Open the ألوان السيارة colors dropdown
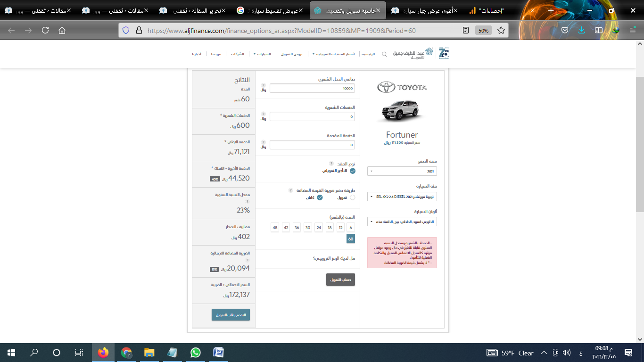The height and width of the screenshot is (362, 644). click(x=402, y=221)
